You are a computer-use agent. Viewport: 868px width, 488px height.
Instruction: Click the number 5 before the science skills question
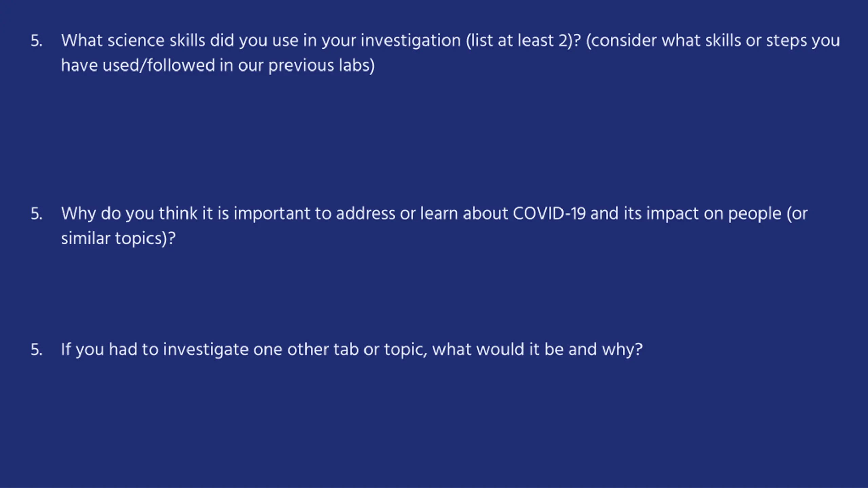36,41
